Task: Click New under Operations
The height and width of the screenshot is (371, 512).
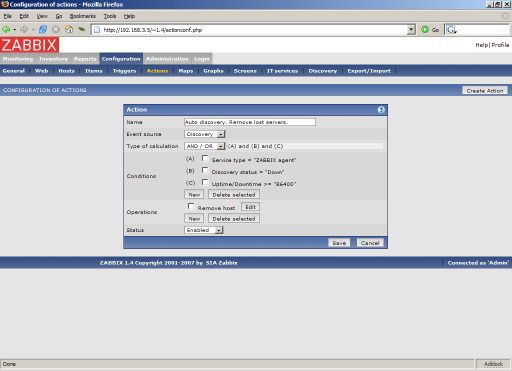Action: 194,218
